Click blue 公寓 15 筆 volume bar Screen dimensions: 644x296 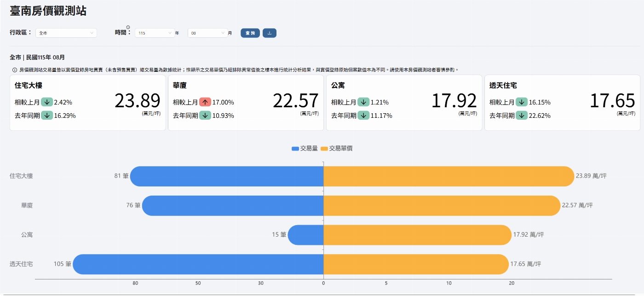(305, 235)
